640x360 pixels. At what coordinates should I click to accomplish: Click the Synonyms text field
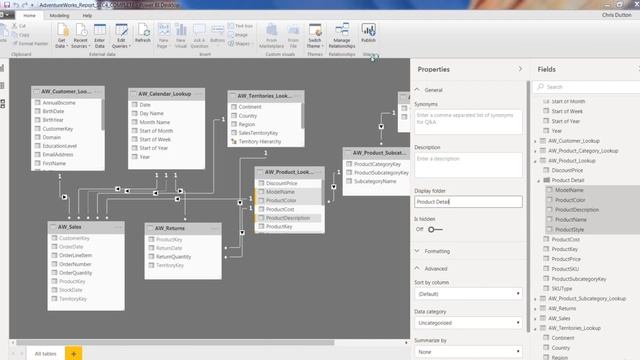pyautogui.click(x=468, y=122)
